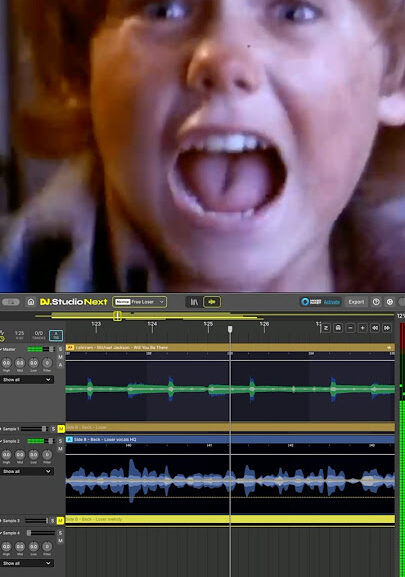This screenshot has height=577, width=405.
Task: Unmute Sample 1 with yellow M button
Action: [x=61, y=429]
